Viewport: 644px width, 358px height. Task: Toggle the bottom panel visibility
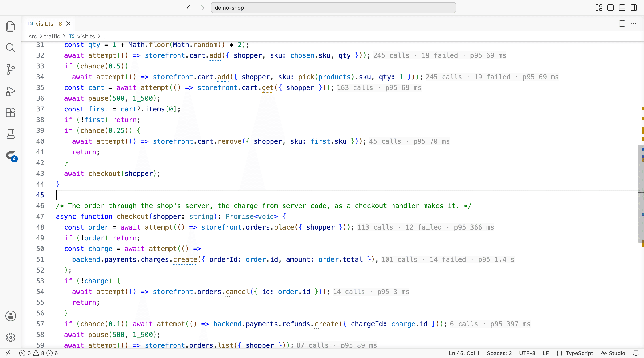point(622,8)
